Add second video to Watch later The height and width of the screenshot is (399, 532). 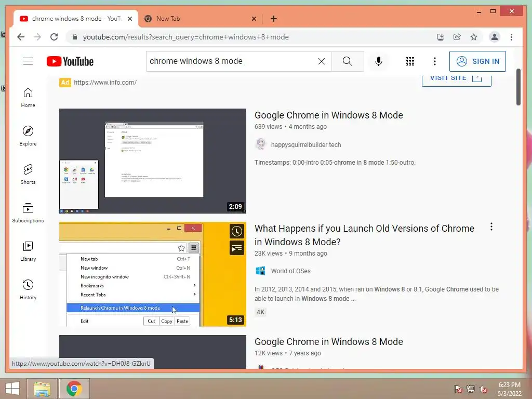(x=237, y=231)
